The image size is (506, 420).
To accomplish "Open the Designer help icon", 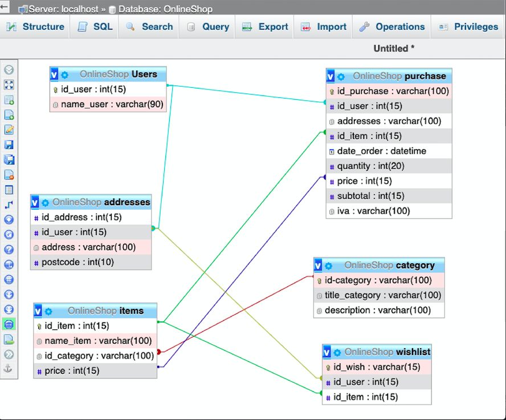I will [x=8, y=250].
